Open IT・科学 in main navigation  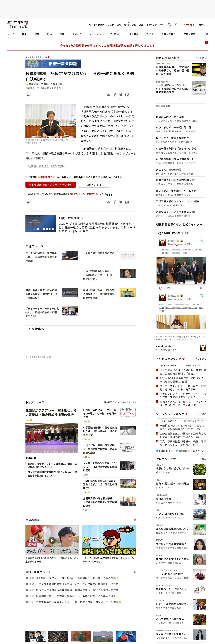tap(114, 34)
